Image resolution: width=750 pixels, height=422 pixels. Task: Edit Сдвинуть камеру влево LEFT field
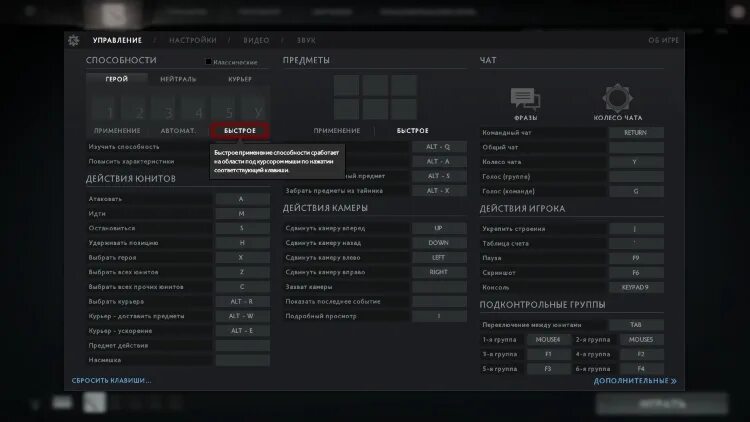439,257
